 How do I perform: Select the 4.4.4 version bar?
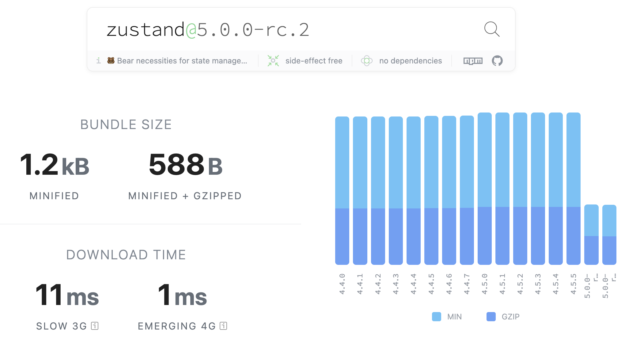pyautogui.click(x=413, y=190)
